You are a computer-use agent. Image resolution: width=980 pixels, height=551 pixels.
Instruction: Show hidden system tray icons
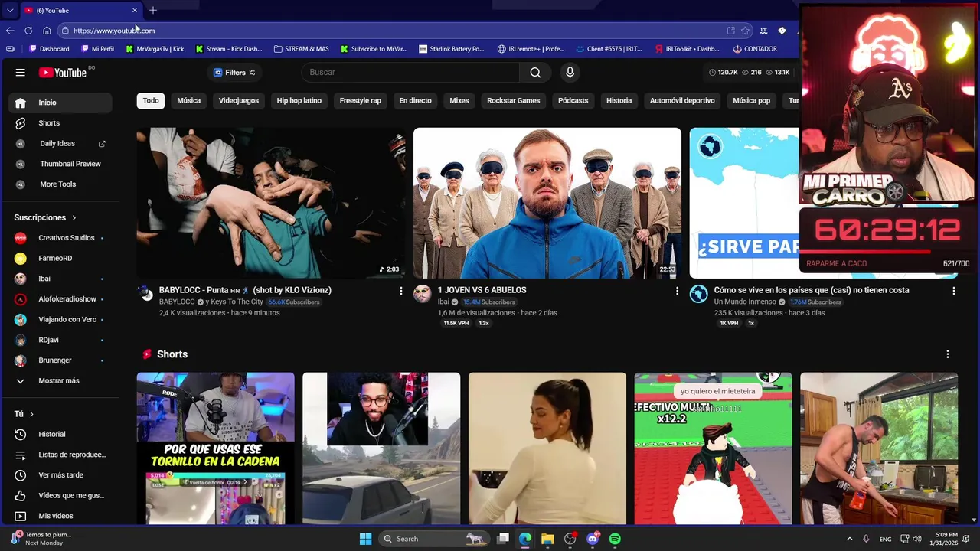pyautogui.click(x=849, y=539)
